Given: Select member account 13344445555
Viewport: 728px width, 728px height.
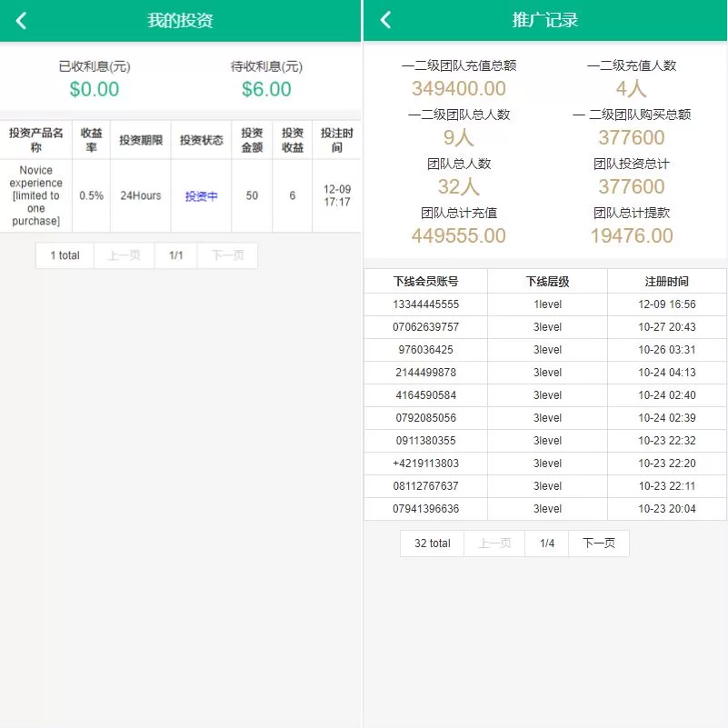Looking at the screenshot, I should click(x=425, y=304).
